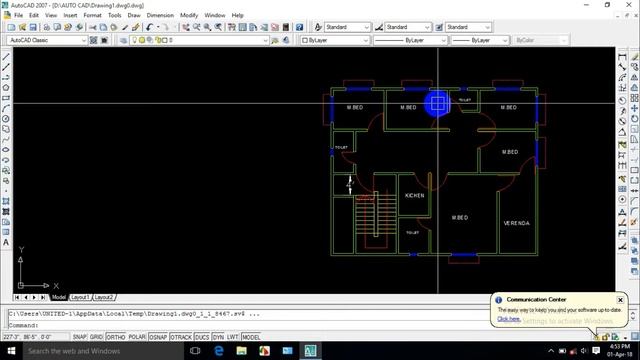Select the Linear dimension tool
This screenshot has height=360, width=640.
[622, 57]
